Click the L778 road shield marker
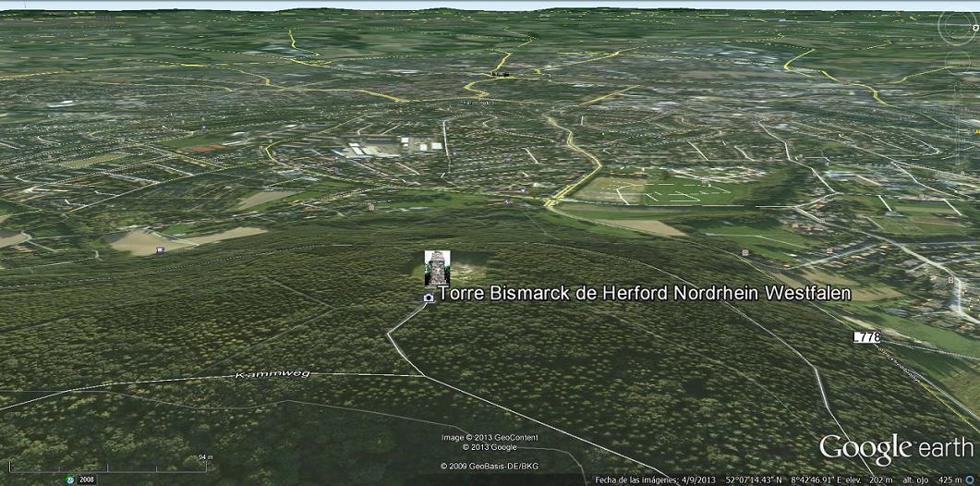The height and width of the screenshot is (486, 980). click(x=866, y=337)
